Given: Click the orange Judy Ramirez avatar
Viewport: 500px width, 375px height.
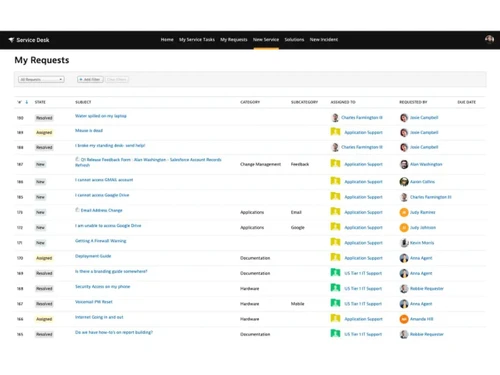Looking at the screenshot, I should [404, 212].
